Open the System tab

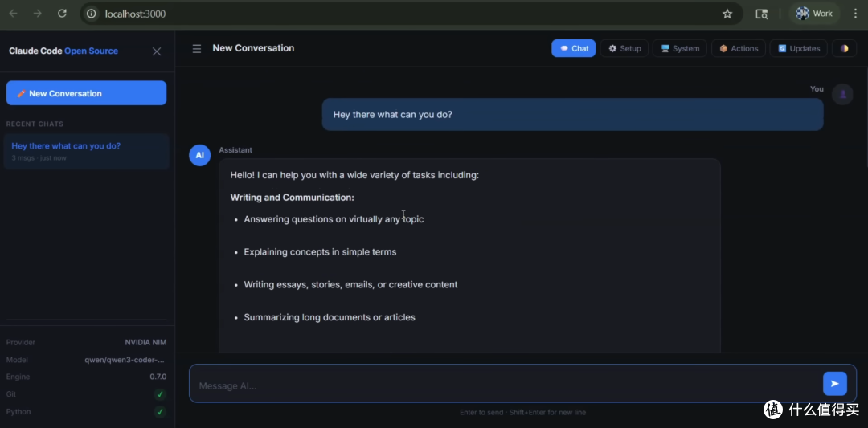(x=679, y=48)
